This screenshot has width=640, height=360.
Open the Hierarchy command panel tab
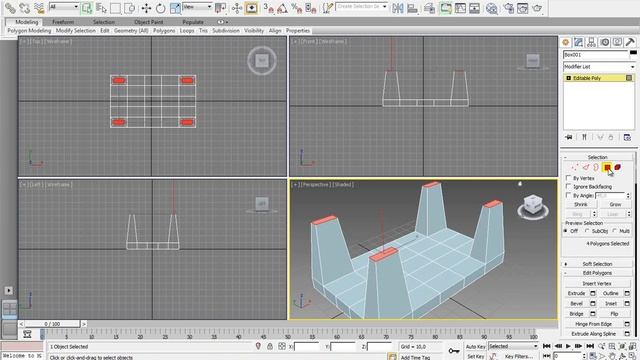[591, 42]
